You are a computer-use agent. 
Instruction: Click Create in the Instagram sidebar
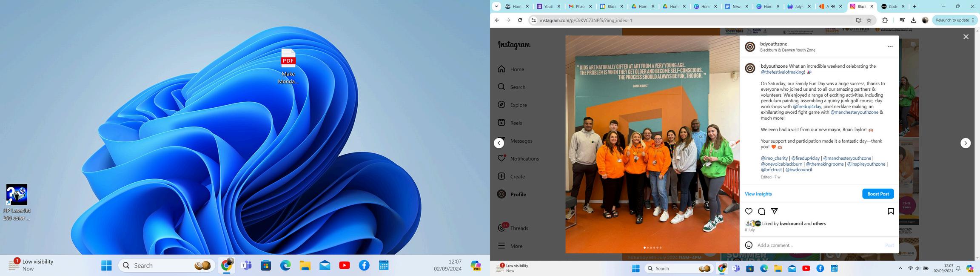click(511, 176)
